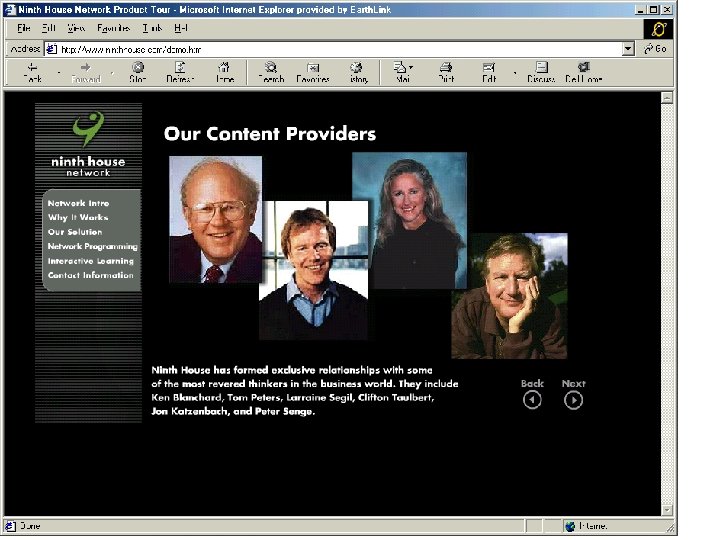
Task: Go to the Home page icon
Action: coord(224,67)
